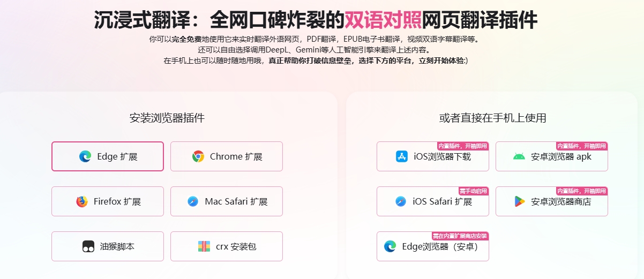Click the crx archive package icon
The image size is (644, 279).
point(204,246)
